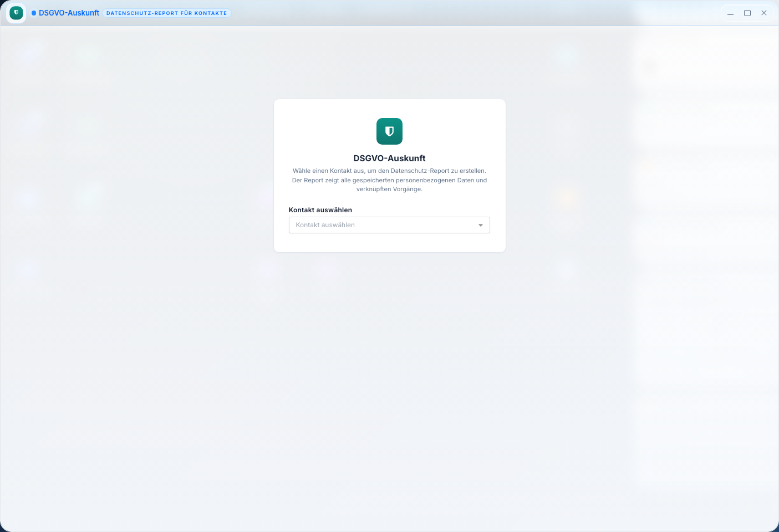Click the bold 'DSGVO-Auskunft' heading in the card
The width and height of the screenshot is (779, 532).
coord(389,158)
